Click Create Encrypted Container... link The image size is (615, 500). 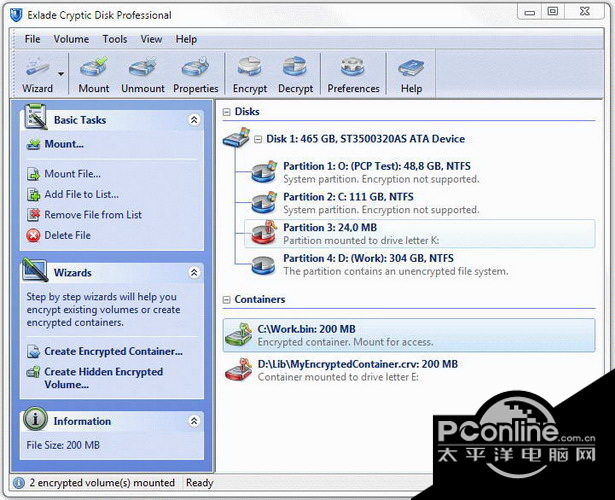(x=113, y=351)
